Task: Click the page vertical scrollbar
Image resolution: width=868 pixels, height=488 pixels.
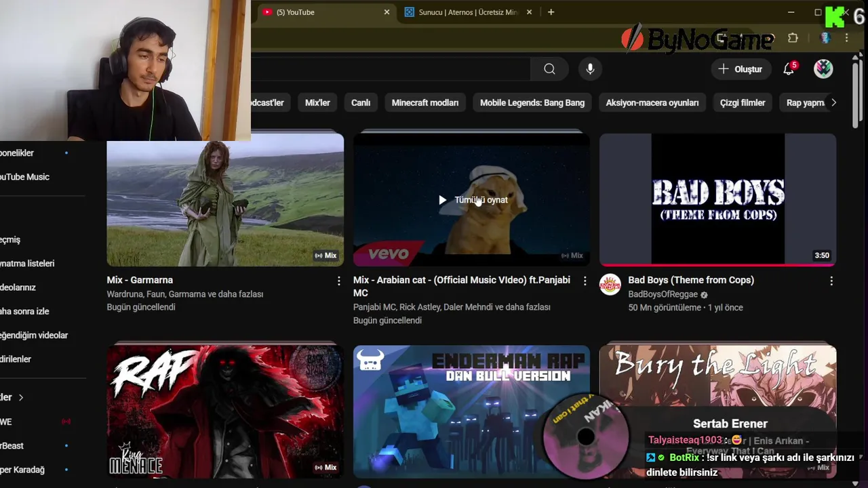Action: coord(857,95)
